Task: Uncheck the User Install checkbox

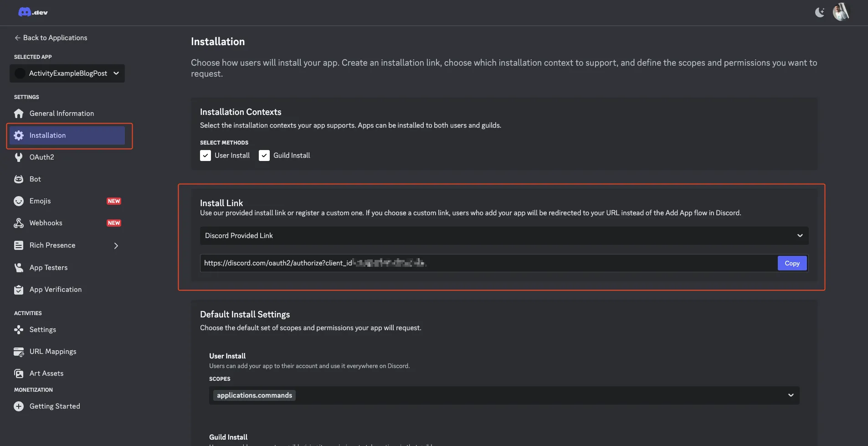Action: [205, 156]
